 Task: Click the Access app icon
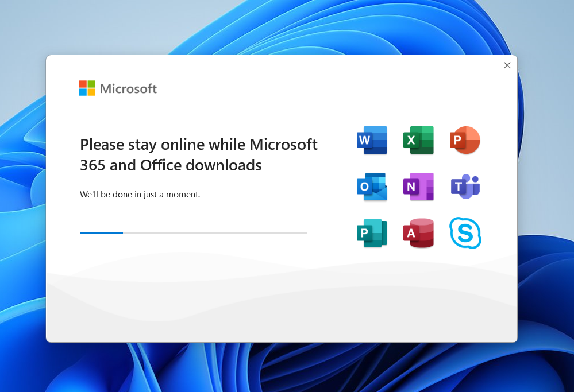[418, 233]
